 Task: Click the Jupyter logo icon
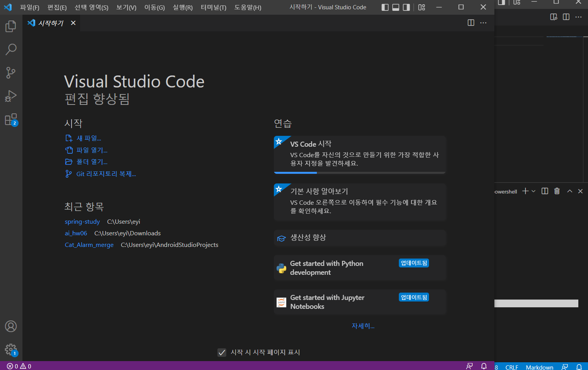pyautogui.click(x=282, y=302)
